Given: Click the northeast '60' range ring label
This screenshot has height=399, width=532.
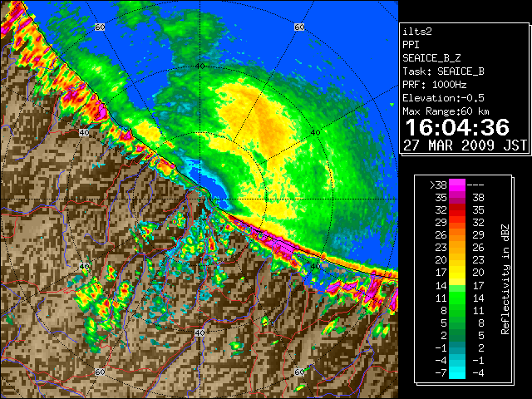Looking at the screenshot, I should (x=299, y=27).
